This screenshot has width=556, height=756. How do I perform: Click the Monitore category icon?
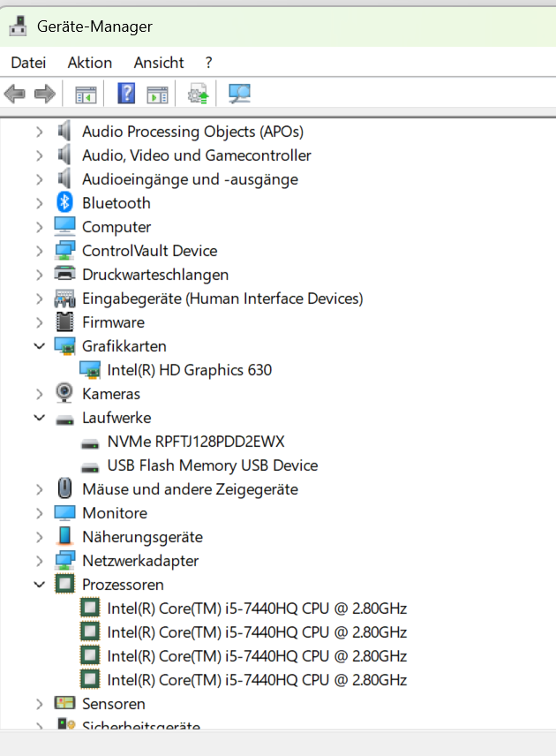[64, 512]
